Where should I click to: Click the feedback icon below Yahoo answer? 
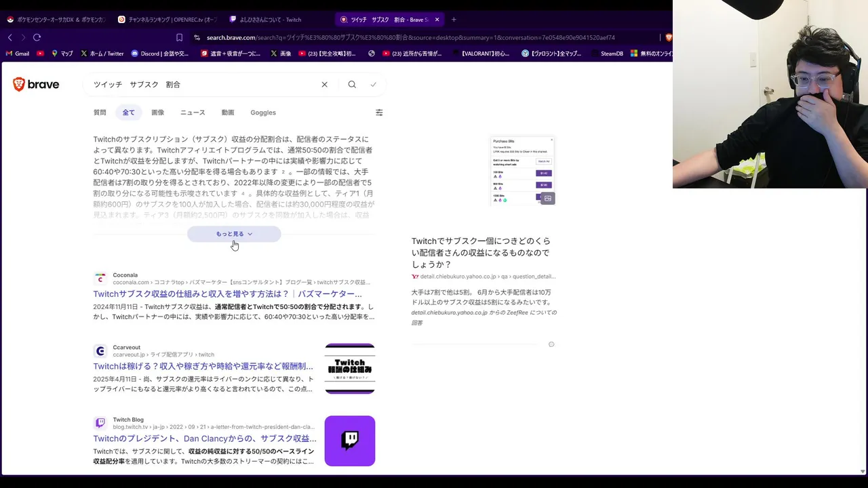(551, 344)
